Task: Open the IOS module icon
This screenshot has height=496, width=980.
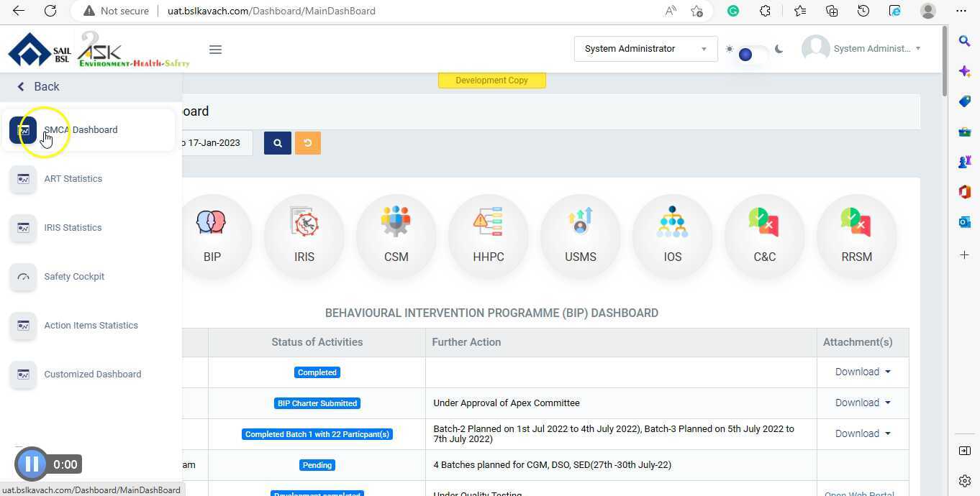Action: [672, 235]
